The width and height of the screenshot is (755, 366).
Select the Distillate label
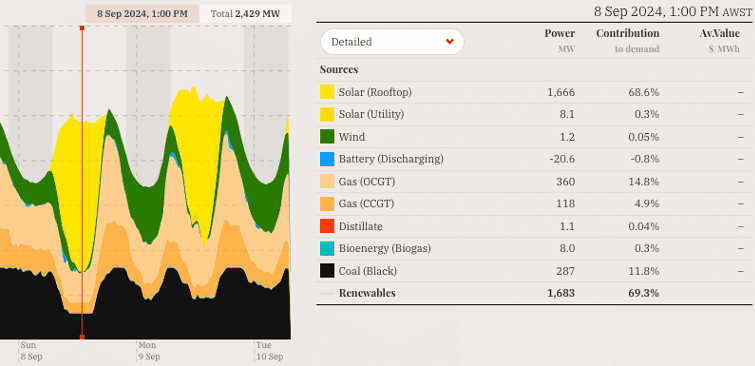(x=361, y=226)
